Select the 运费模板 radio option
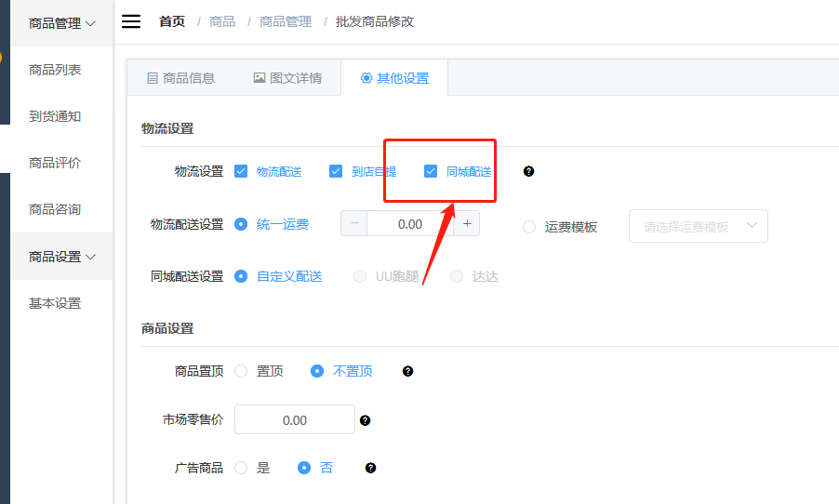Screen dimensions: 839x504 [x=529, y=227]
